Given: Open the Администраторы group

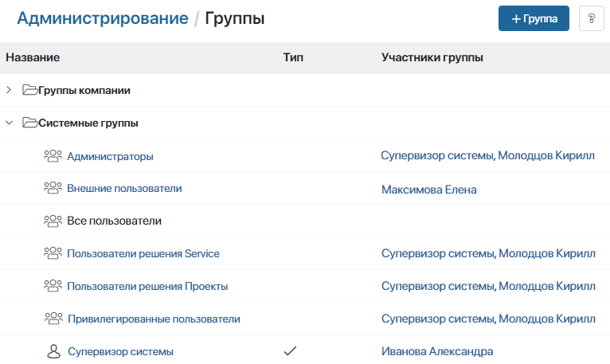Looking at the screenshot, I should (110, 156).
